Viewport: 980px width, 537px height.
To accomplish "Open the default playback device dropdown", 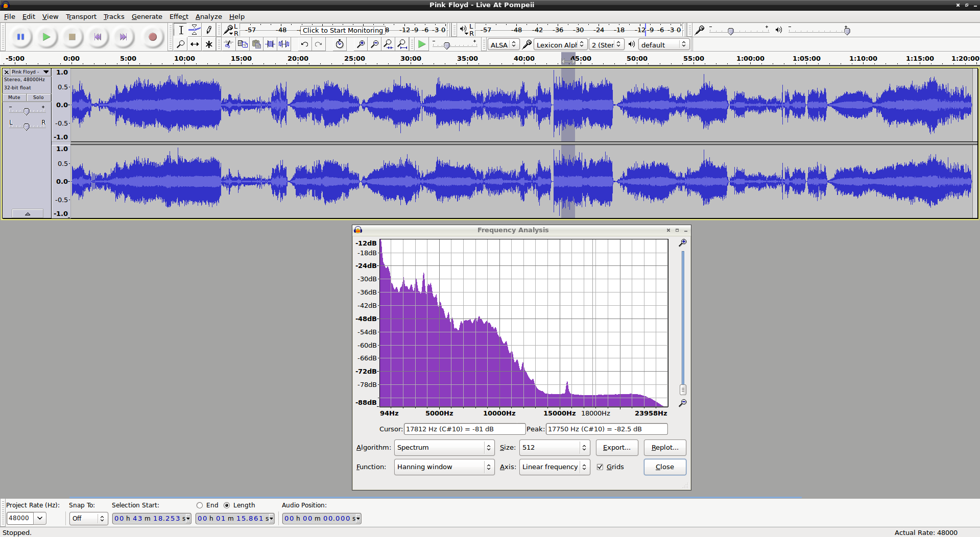I will click(x=663, y=45).
